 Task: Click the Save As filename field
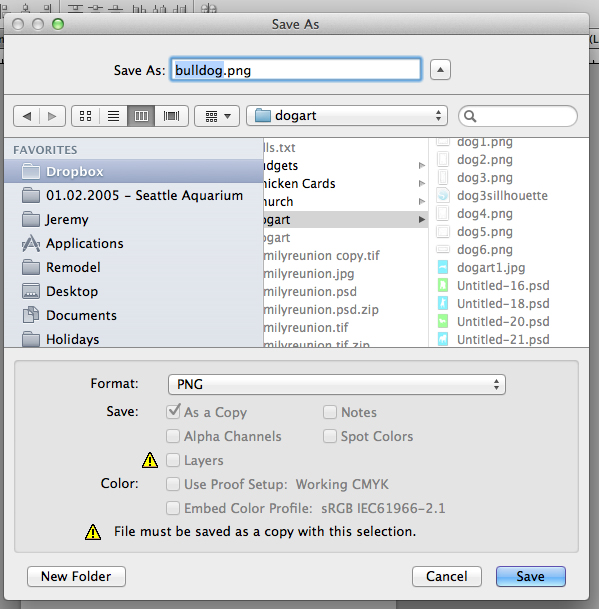pos(296,70)
